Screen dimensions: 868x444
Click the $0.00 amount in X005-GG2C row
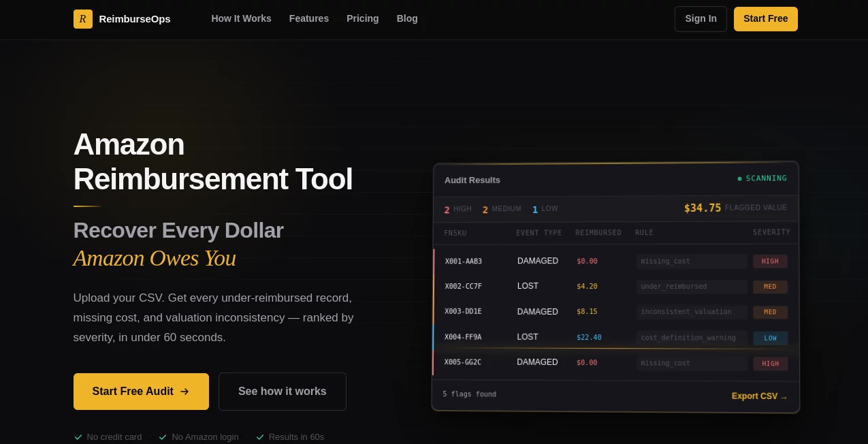pos(587,363)
